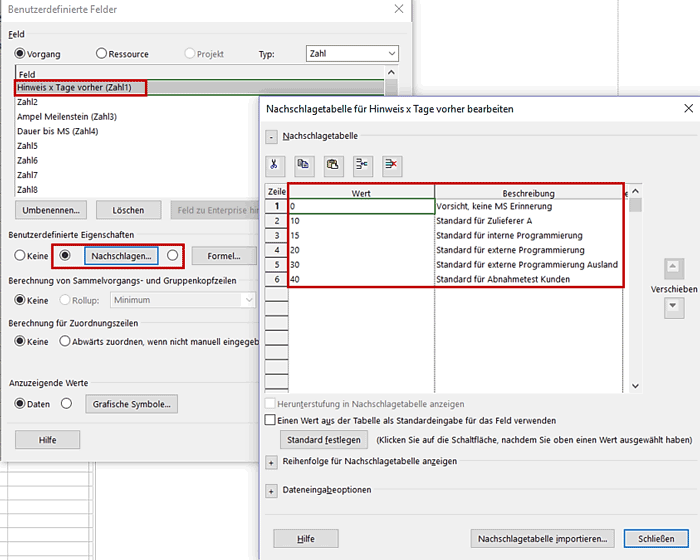This screenshot has width=700, height=560.
Task: Select the radio button next to Formel
Action: [173, 255]
